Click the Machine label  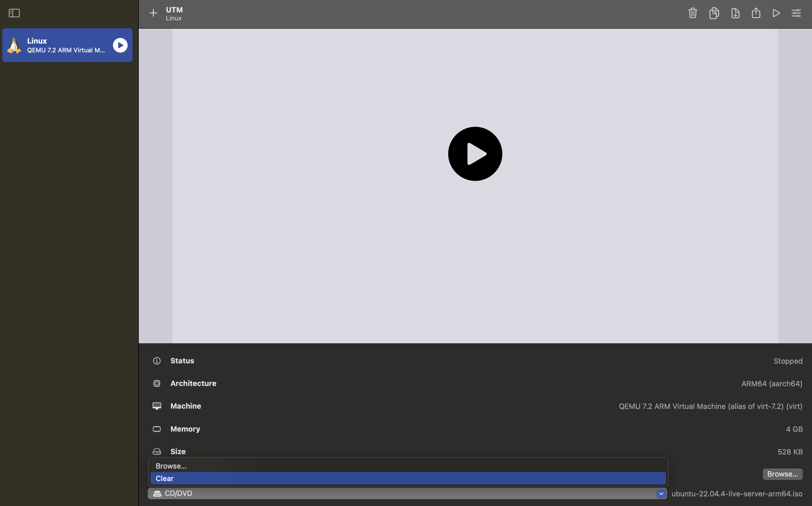point(186,406)
